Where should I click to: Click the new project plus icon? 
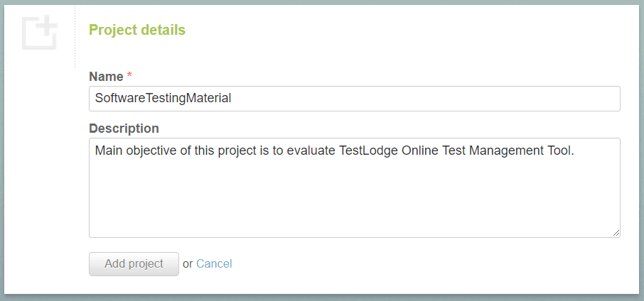(x=39, y=33)
